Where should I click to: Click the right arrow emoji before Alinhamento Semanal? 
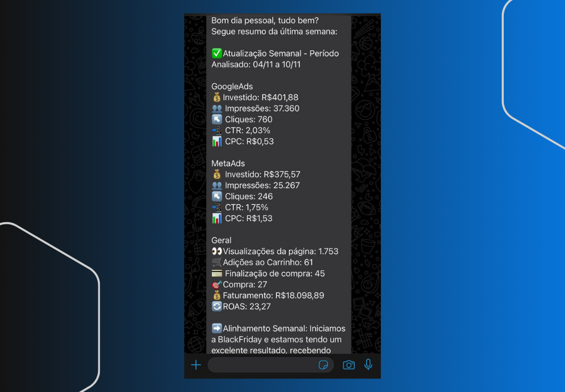[x=217, y=328]
